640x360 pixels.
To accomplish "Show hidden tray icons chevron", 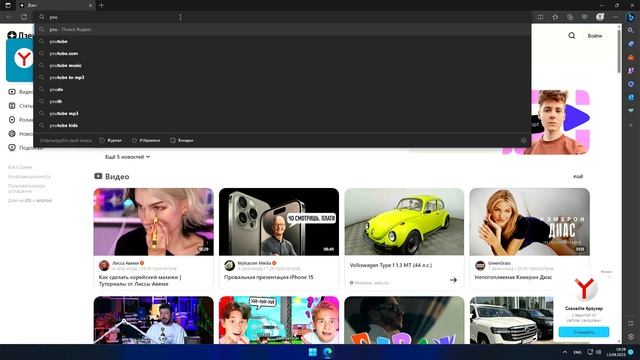I will coord(565,352).
